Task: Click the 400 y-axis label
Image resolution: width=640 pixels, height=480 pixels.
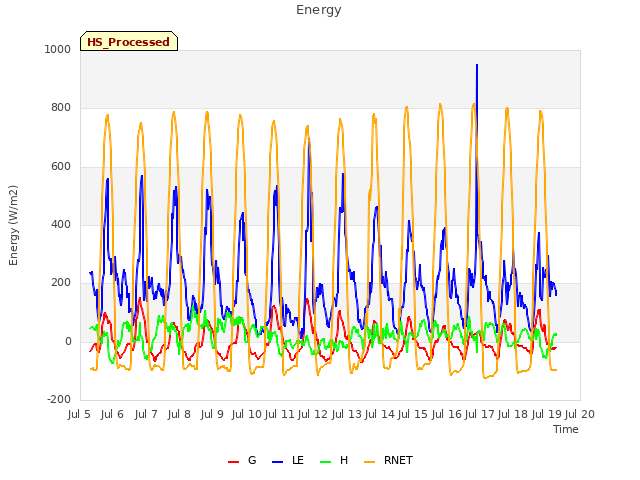Action: point(61,224)
